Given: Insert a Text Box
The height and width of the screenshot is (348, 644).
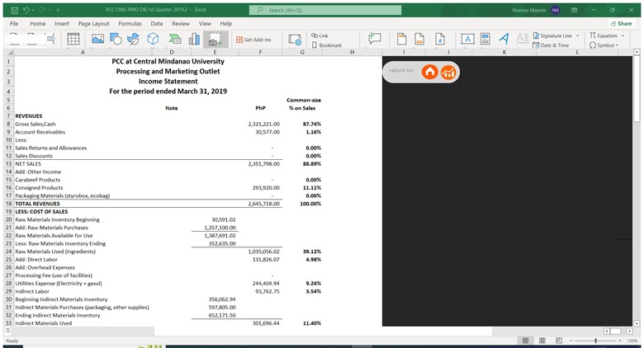Looking at the screenshot, I should coord(467,39).
